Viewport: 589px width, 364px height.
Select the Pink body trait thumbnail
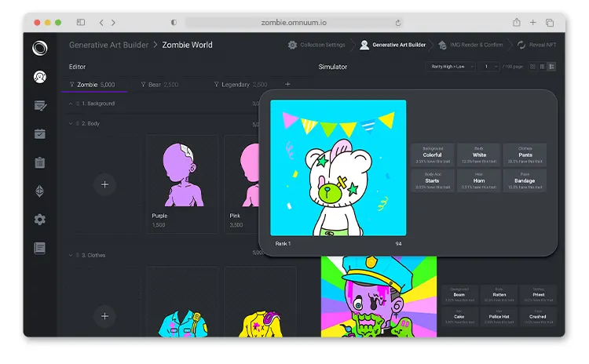(242, 184)
